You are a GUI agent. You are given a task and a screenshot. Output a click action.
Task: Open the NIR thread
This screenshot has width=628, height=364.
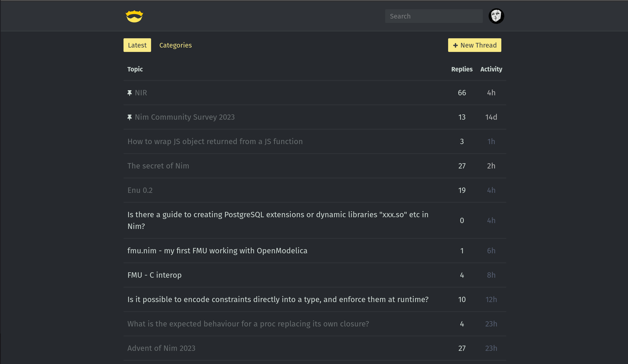pos(141,93)
